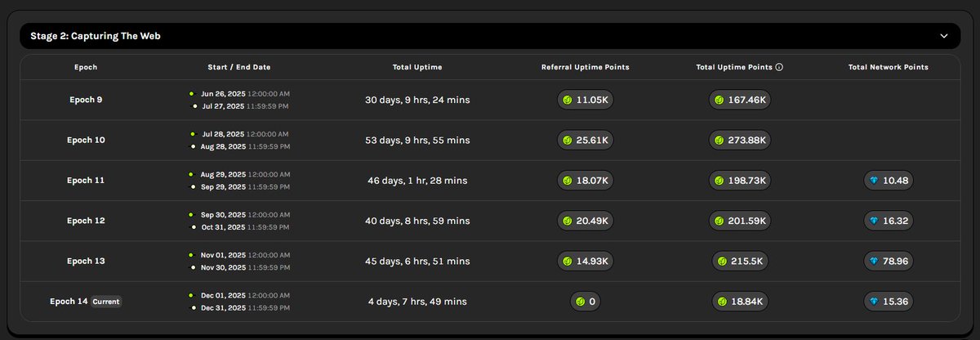
Task: Select the Epoch 13 row label
Action: pos(86,261)
